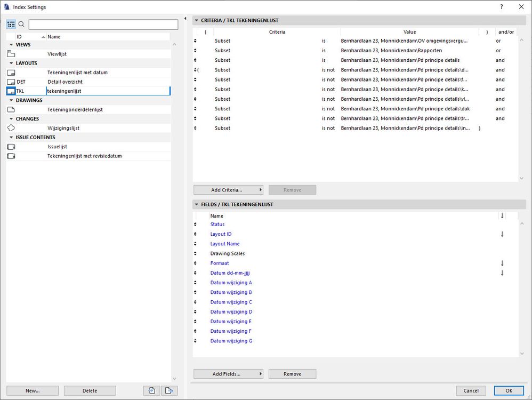Collapse the VIEWS group
The height and width of the screenshot is (400, 532).
(11, 44)
